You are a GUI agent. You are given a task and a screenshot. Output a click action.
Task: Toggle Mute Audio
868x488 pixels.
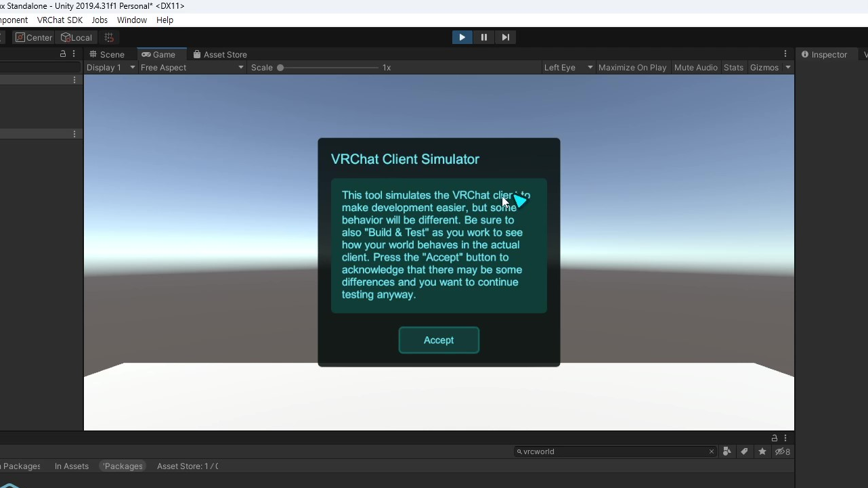pyautogui.click(x=695, y=67)
